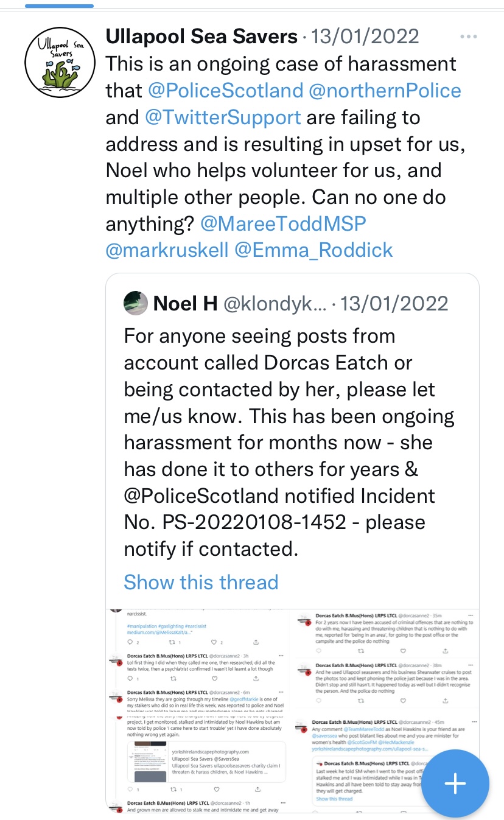
Task: Go to the @markruskell profile mention
Action: point(167,250)
